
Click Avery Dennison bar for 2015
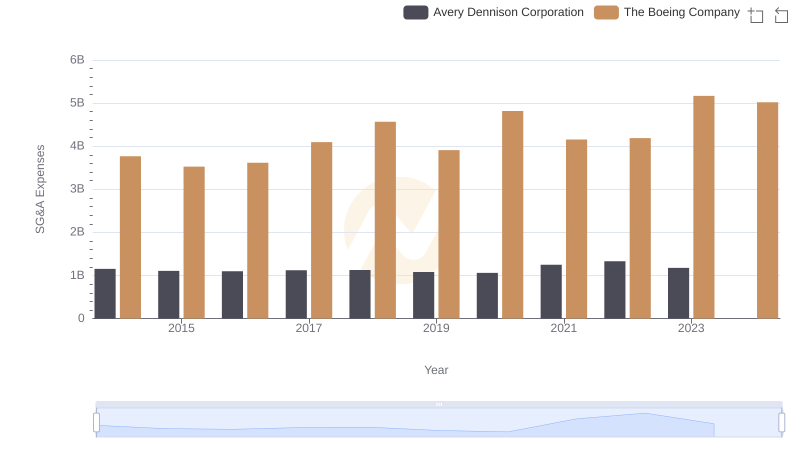(169, 295)
